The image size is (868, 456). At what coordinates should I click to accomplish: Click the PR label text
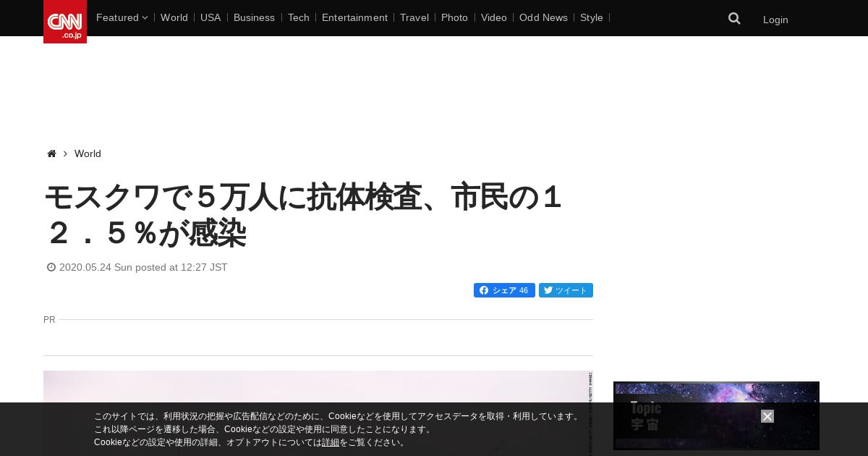49,319
